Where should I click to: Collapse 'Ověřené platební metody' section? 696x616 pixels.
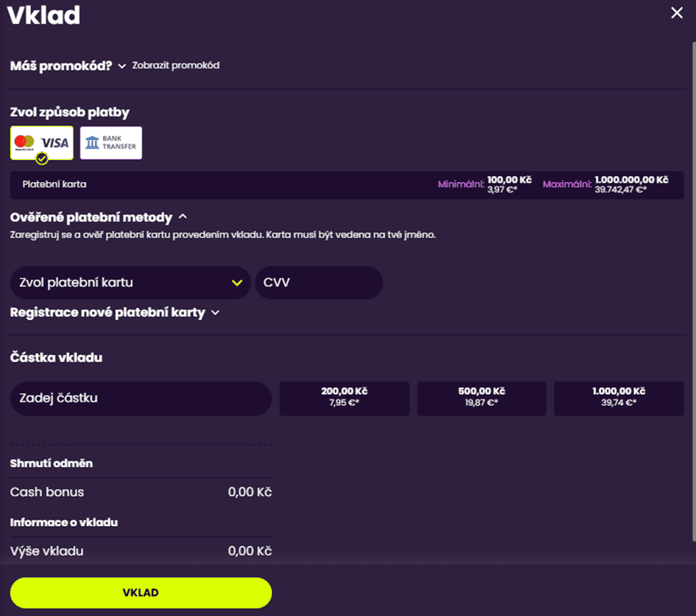pyautogui.click(x=99, y=217)
